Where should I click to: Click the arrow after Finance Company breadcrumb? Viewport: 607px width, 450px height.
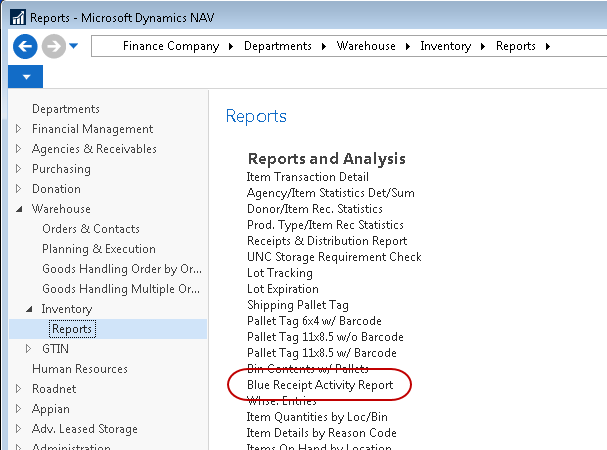tap(230, 46)
